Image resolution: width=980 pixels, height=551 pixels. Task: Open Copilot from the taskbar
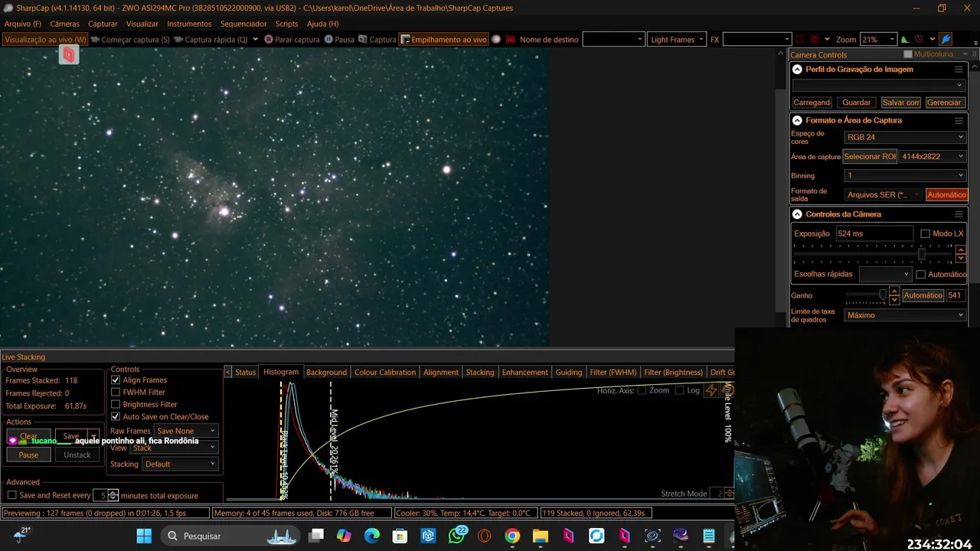(x=344, y=536)
